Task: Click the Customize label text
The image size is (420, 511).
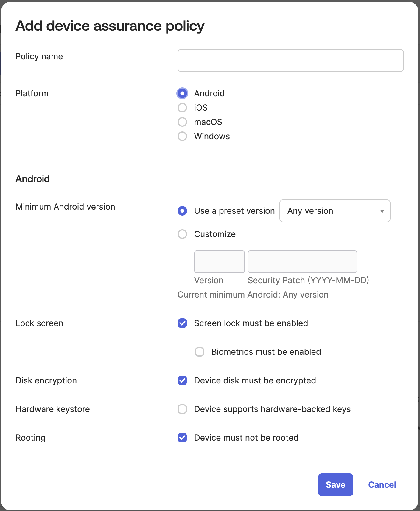Action: click(x=215, y=234)
